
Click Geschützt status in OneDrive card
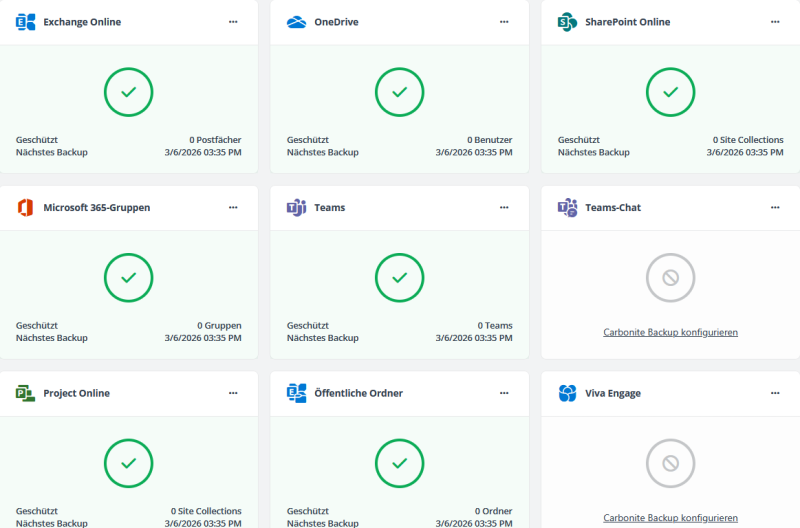[x=308, y=140]
